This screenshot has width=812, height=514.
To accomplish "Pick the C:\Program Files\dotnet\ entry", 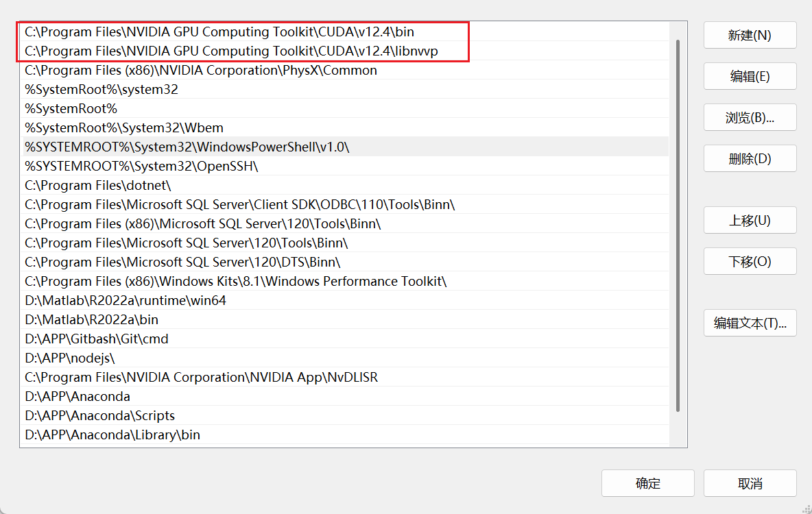I will (98, 186).
